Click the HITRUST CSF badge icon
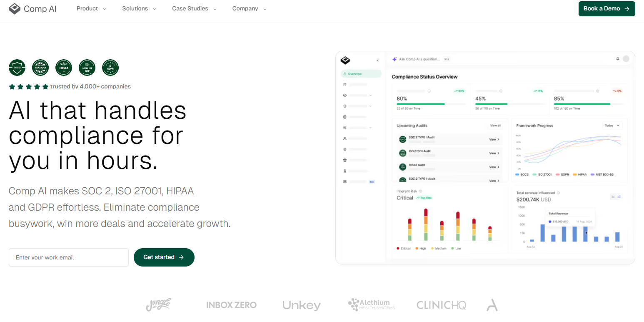This screenshot has width=644, height=322. click(87, 68)
